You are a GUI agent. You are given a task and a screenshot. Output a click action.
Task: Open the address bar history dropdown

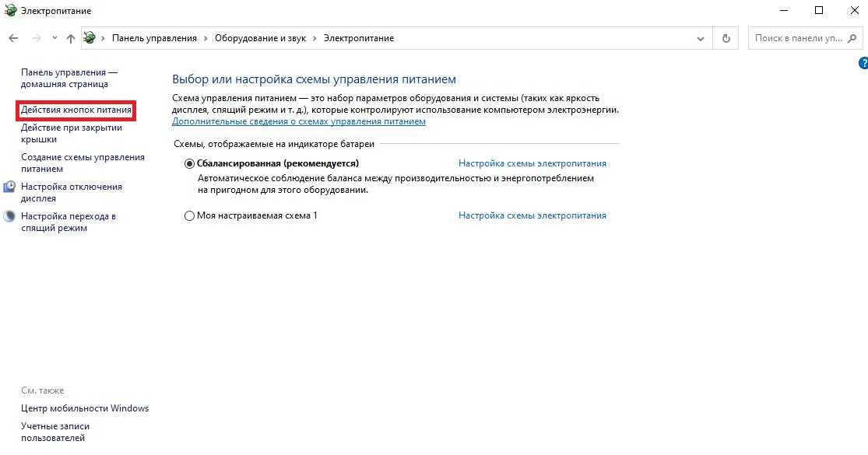[x=701, y=38]
